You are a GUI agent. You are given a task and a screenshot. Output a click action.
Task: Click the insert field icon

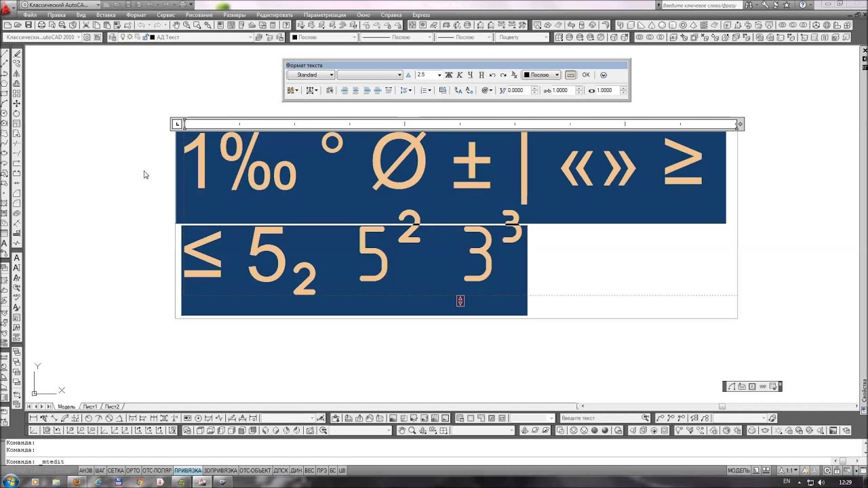(x=443, y=90)
